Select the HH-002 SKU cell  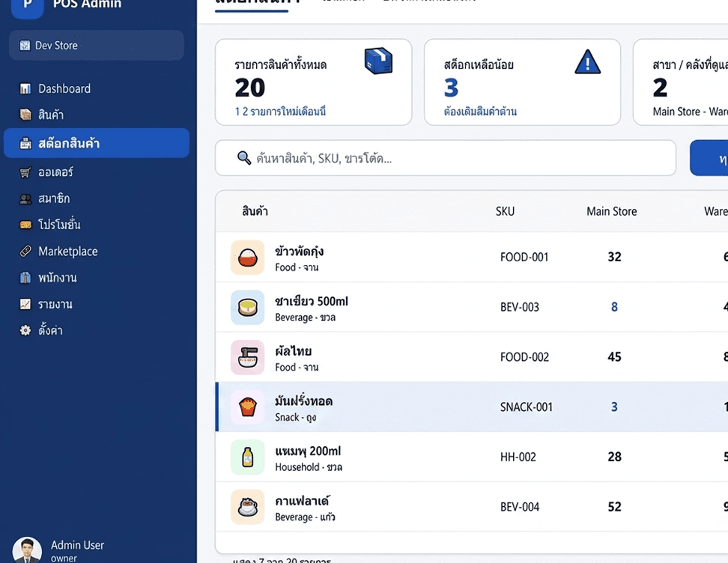pos(518,457)
